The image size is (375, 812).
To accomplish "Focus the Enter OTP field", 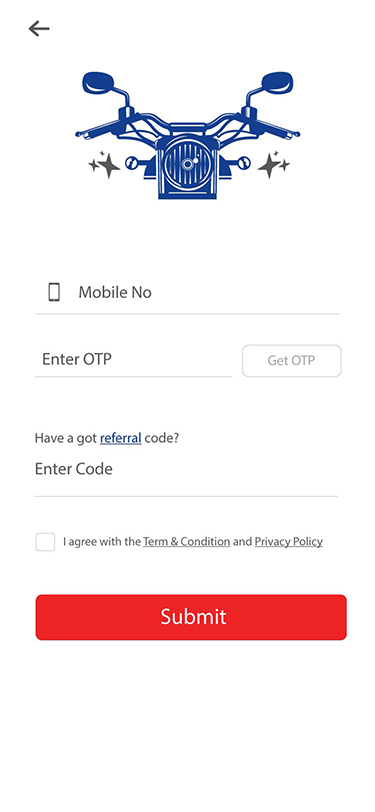I will [134, 359].
